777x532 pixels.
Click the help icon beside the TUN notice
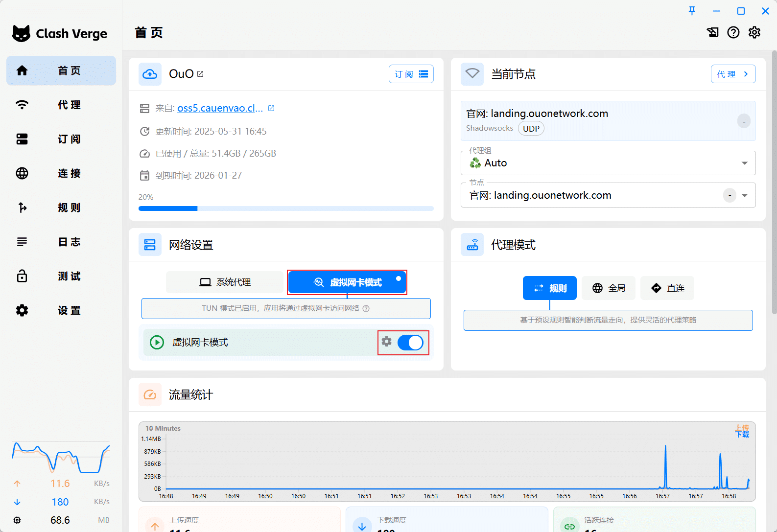(366, 308)
